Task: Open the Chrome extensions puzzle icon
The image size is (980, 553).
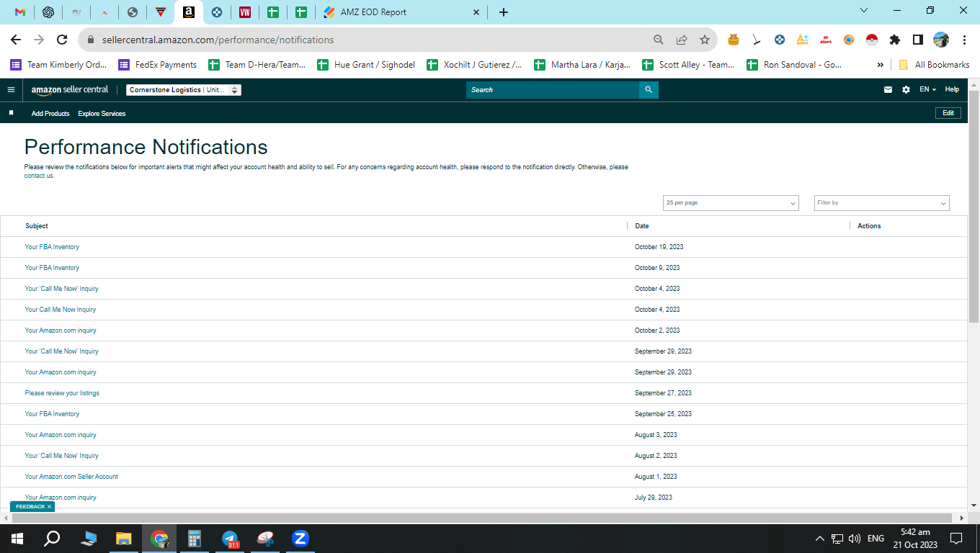Action: (895, 40)
